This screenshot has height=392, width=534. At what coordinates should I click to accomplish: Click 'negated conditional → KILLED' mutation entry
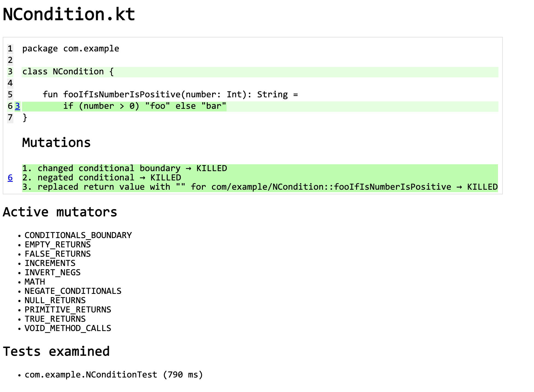point(102,178)
